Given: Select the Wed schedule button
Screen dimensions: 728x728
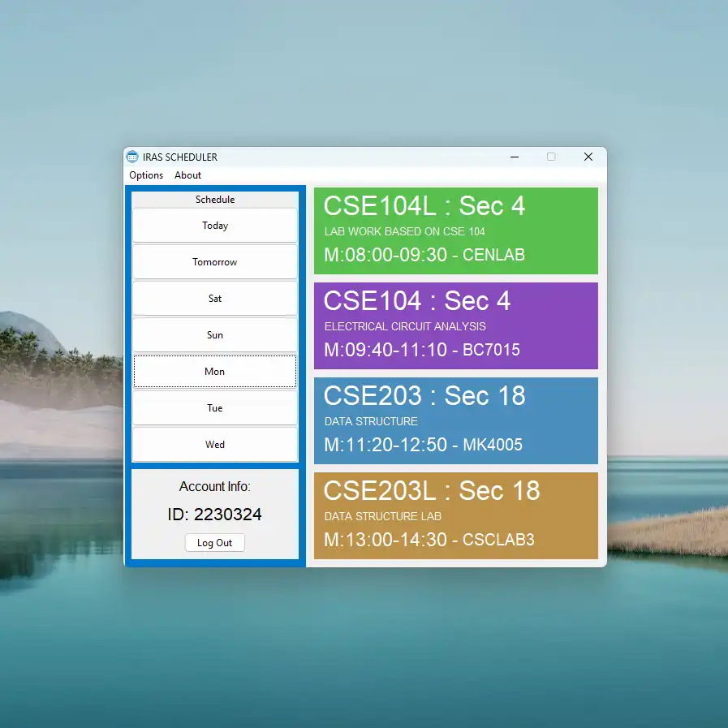Looking at the screenshot, I should coord(214,445).
